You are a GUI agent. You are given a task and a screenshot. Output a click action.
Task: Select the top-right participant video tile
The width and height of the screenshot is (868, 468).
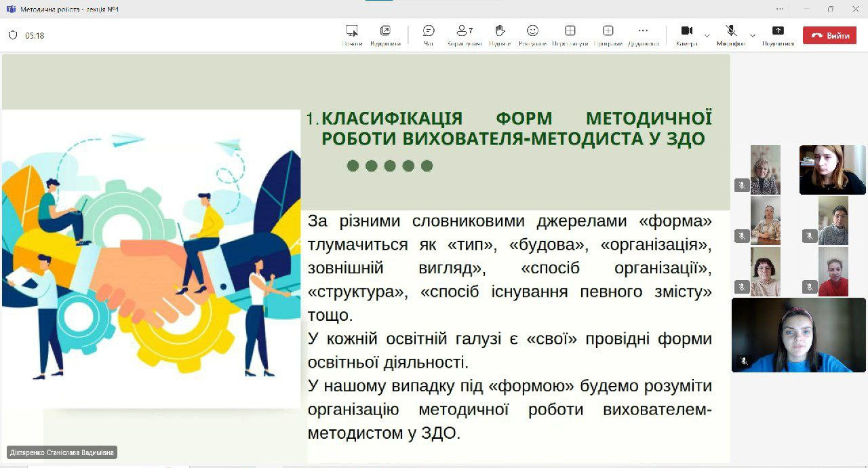[x=832, y=170]
